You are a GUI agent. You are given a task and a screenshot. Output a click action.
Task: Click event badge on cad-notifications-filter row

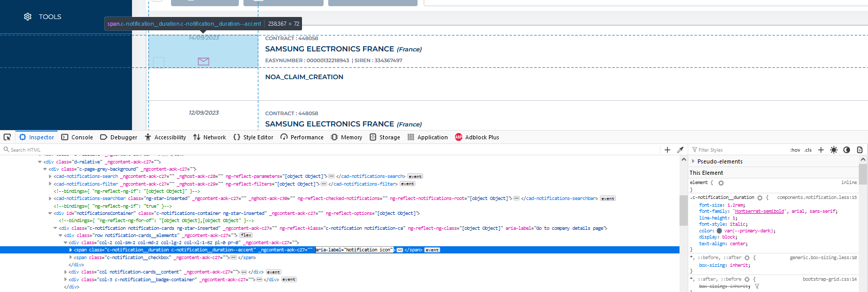(407, 184)
